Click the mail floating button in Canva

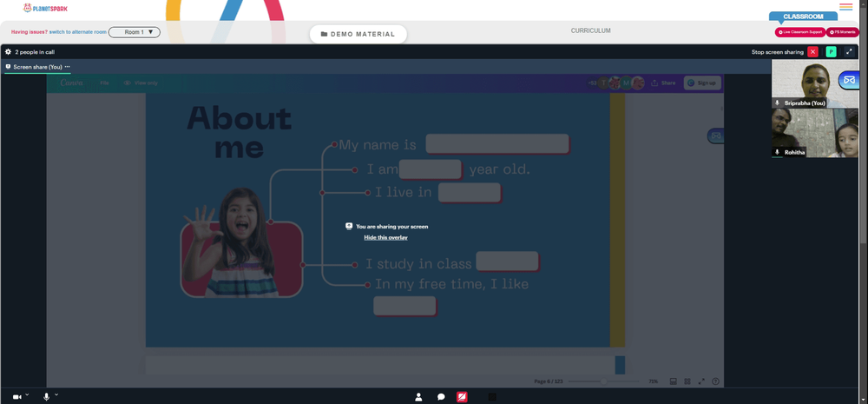tap(716, 136)
